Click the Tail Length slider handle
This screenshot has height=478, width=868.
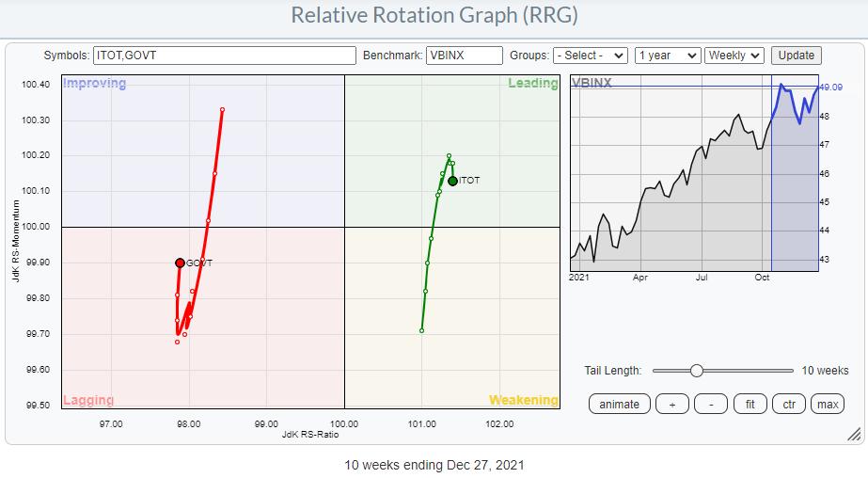pos(697,371)
